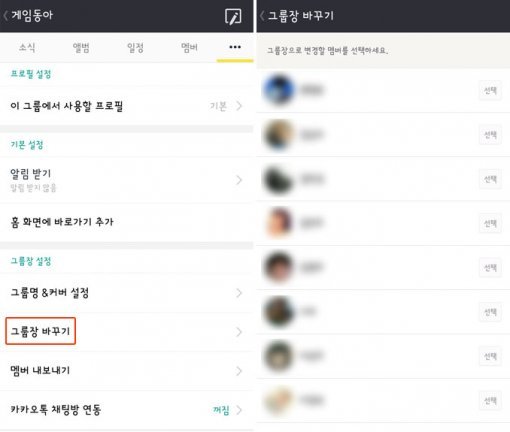Viewport: 510px width, 432px height.
Task: Open the 멤버 tab
Action: (189, 47)
